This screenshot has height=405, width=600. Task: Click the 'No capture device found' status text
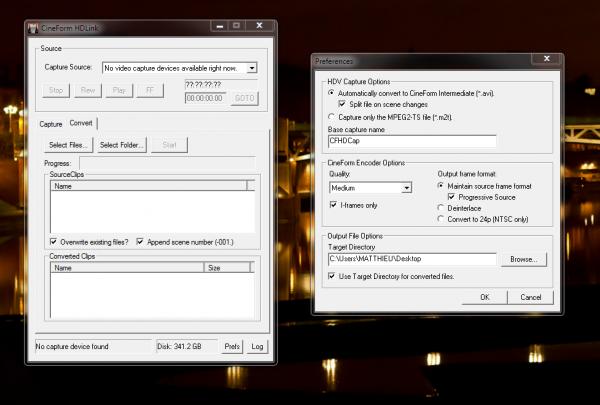72,346
